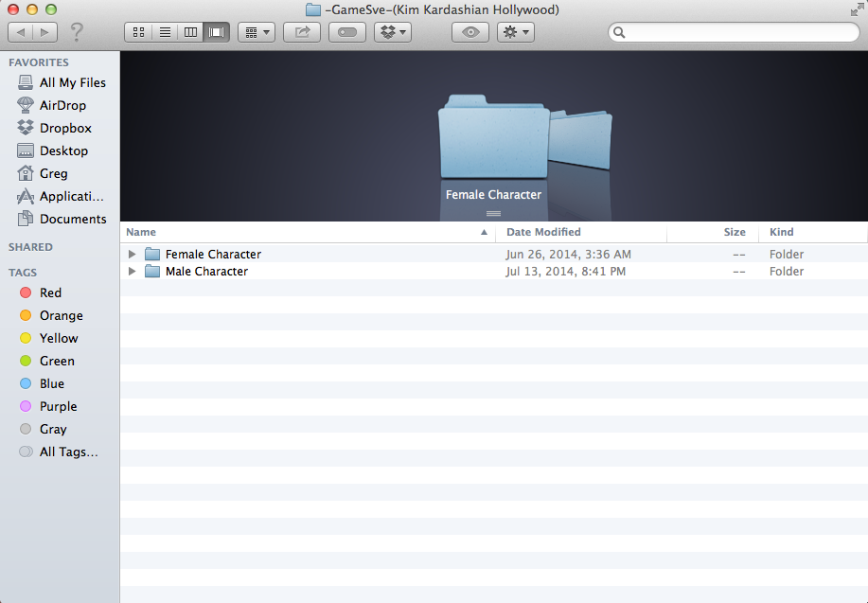Click the Share toolbar button
Viewport: 868px width, 603px height.
[x=302, y=32]
